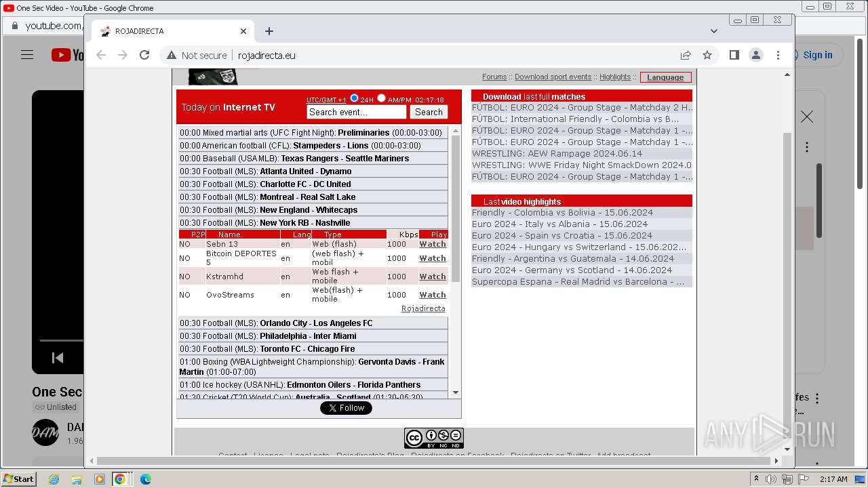This screenshot has width=868, height=488.
Task: Open the Chrome side panel
Action: click(734, 56)
